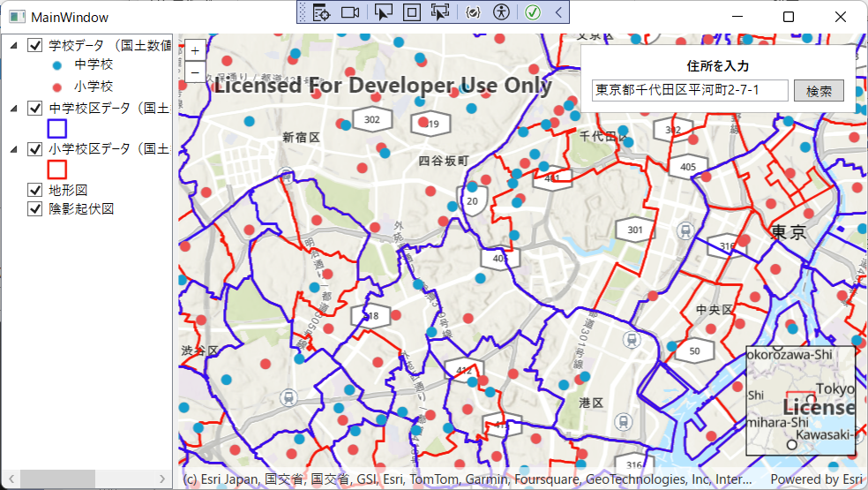Click the MainWindow app icon
The height and width of the screenshot is (490, 868).
(x=17, y=17)
